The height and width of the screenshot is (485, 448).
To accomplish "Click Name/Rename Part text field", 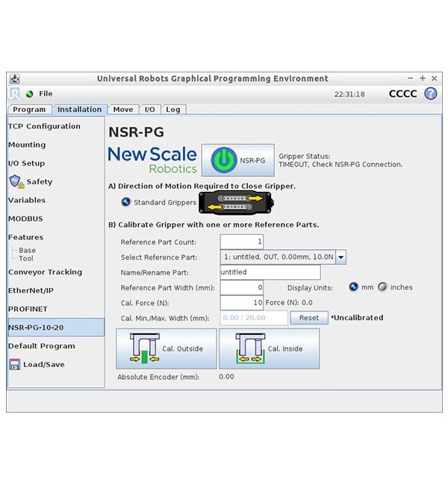I will click(270, 272).
